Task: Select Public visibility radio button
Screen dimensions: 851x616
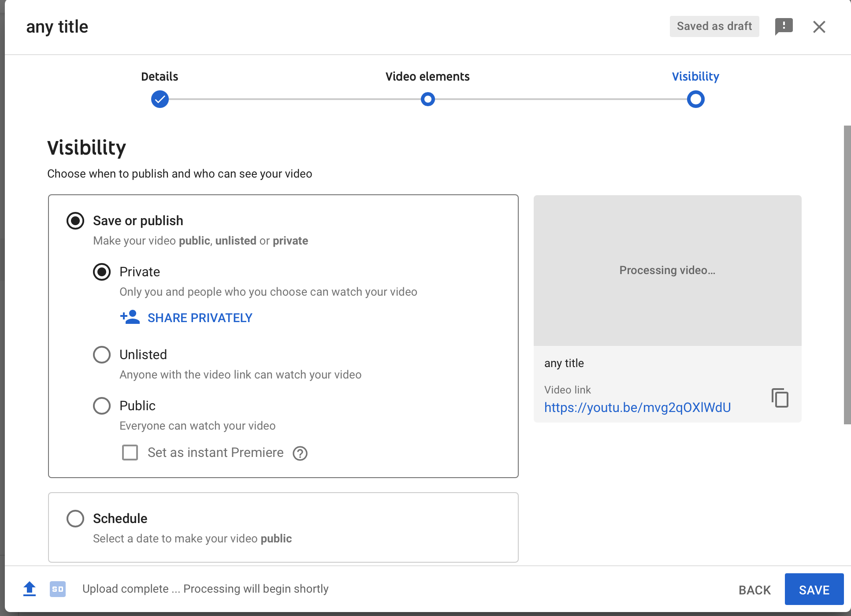Action: click(102, 406)
